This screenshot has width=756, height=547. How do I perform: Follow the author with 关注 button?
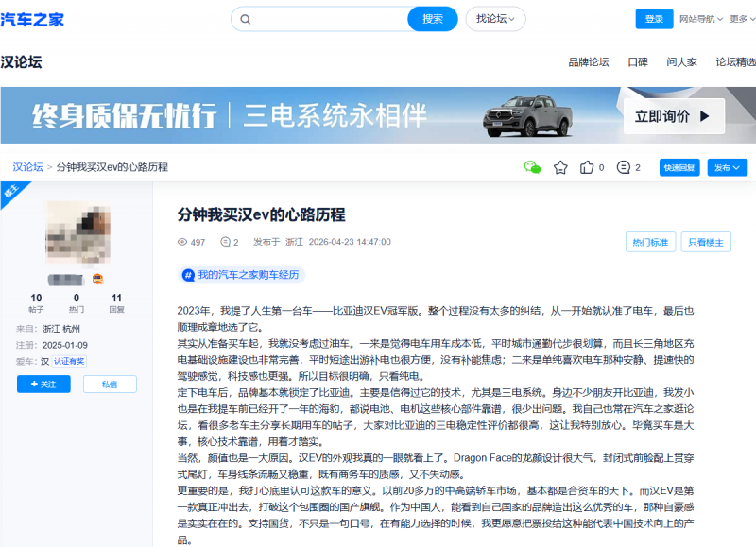click(43, 385)
